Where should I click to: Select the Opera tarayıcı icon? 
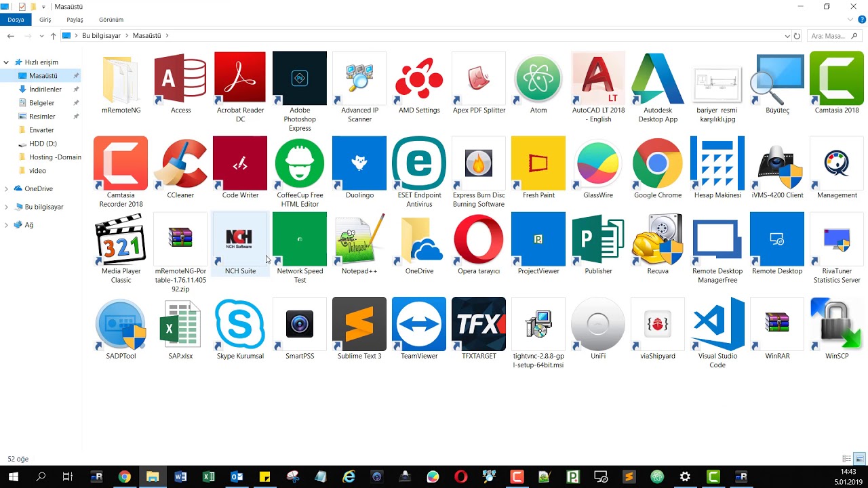click(479, 239)
